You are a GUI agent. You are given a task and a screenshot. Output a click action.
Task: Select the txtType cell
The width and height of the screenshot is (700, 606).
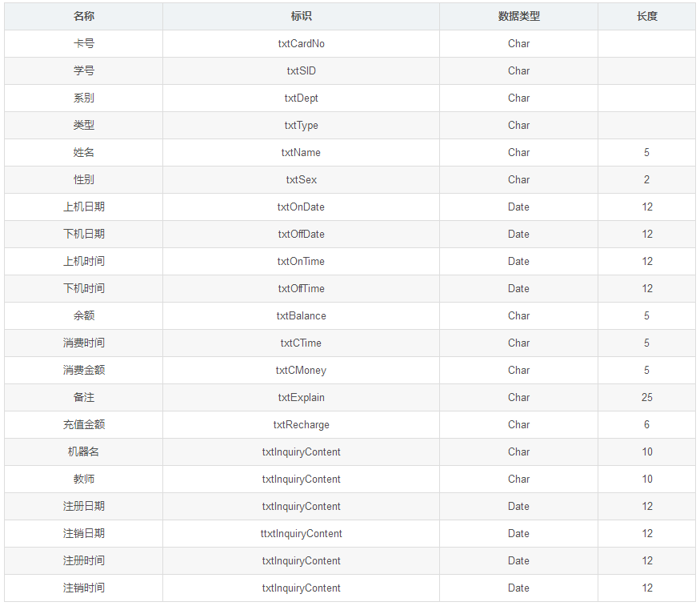tap(301, 126)
